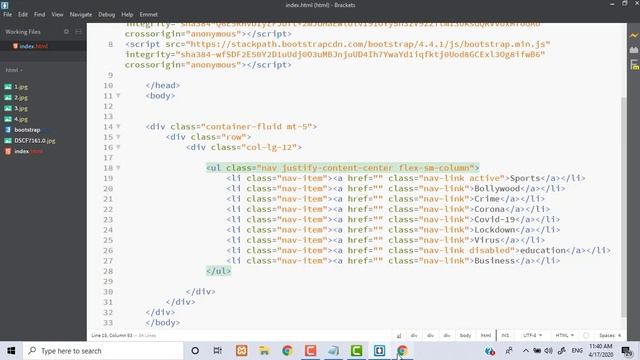
Task: Open the Find menu
Action: pyautogui.click(x=40, y=14)
